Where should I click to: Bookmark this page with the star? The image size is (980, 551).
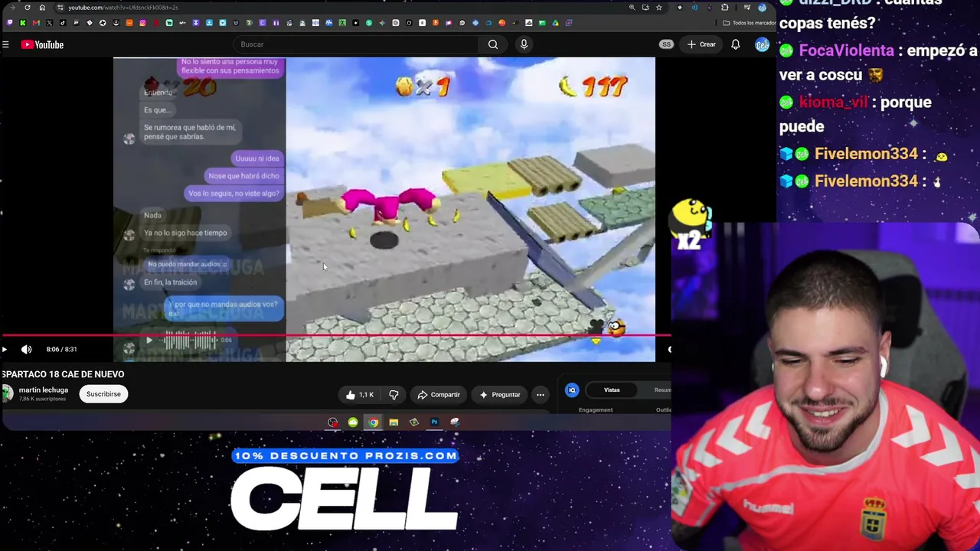click(x=658, y=8)
